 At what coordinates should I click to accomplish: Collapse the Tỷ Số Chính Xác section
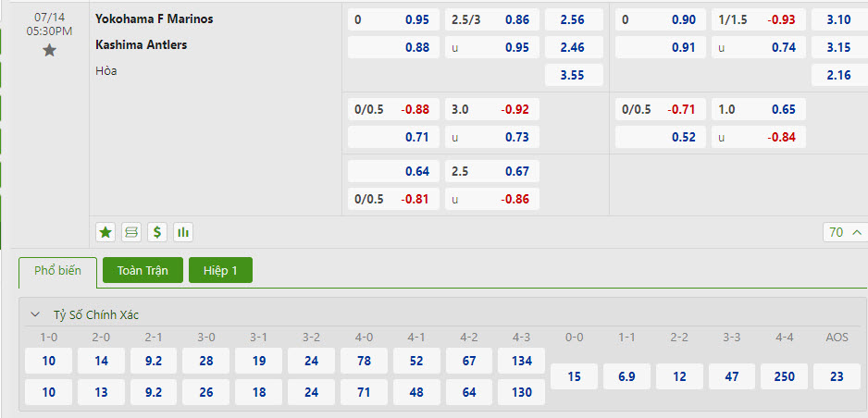pyautogui.click(x=35, y=314)
